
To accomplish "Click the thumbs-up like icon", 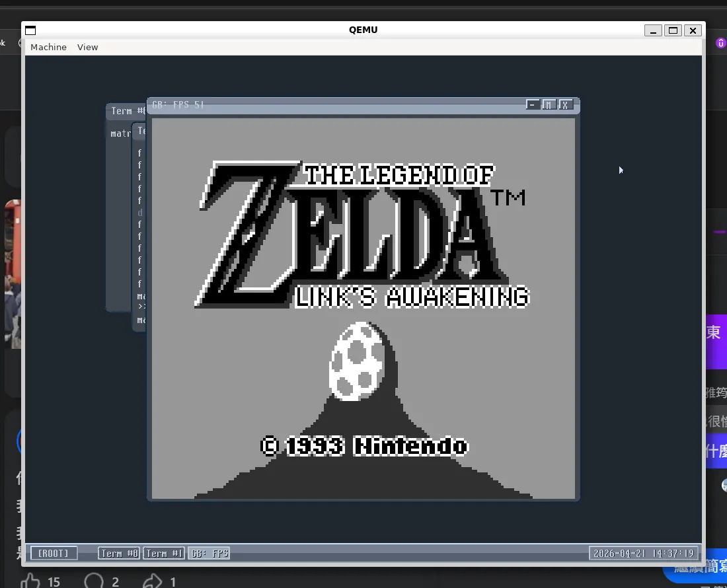I will (30, 581).
